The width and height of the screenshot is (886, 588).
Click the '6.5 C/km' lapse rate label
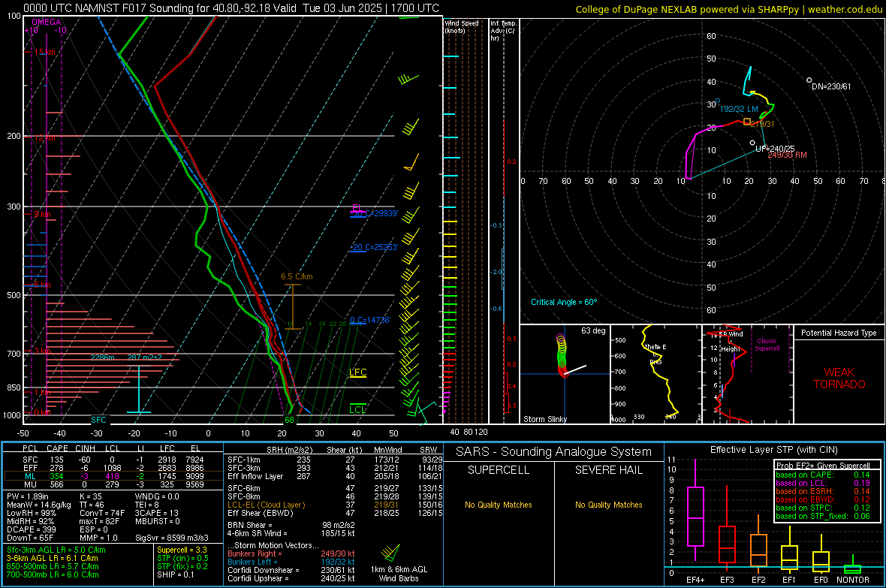(297, 276)
